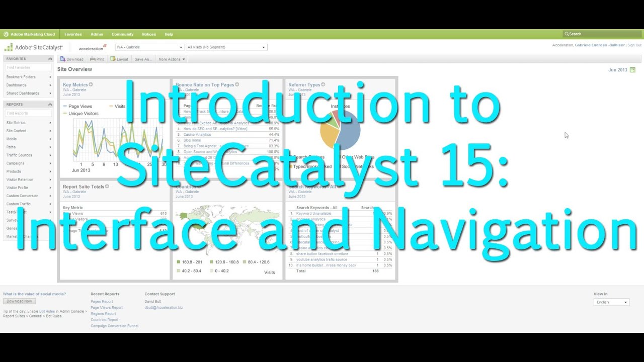Click the Unique Visitors legend color marker
The image size is (644, 362).
[65, 114]
